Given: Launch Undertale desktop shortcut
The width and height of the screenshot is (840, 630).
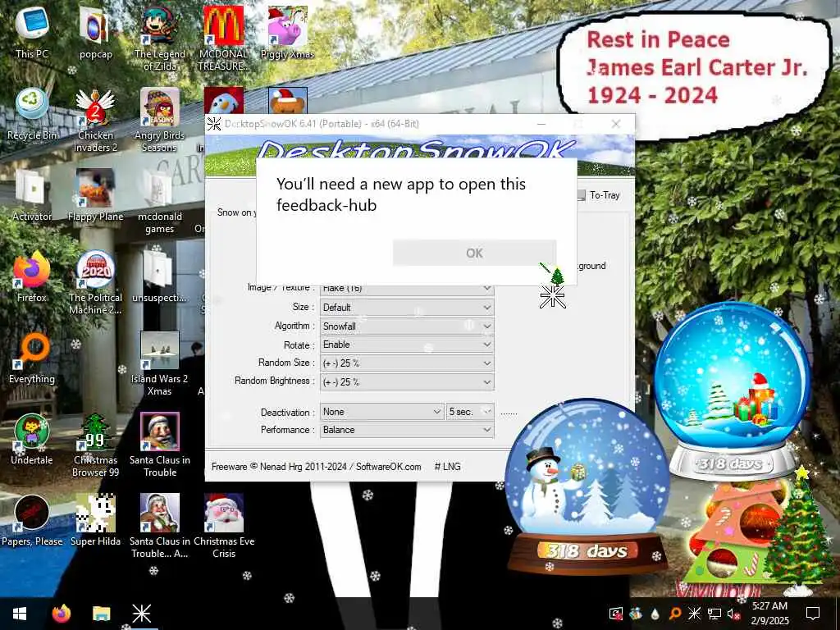Looking at the screenshot, I should [x=32, y=440].
